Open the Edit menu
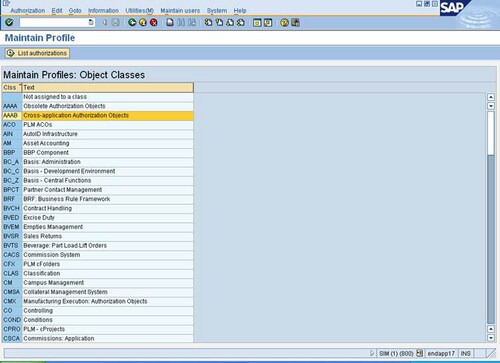500x363 pixels. (57, 11)
